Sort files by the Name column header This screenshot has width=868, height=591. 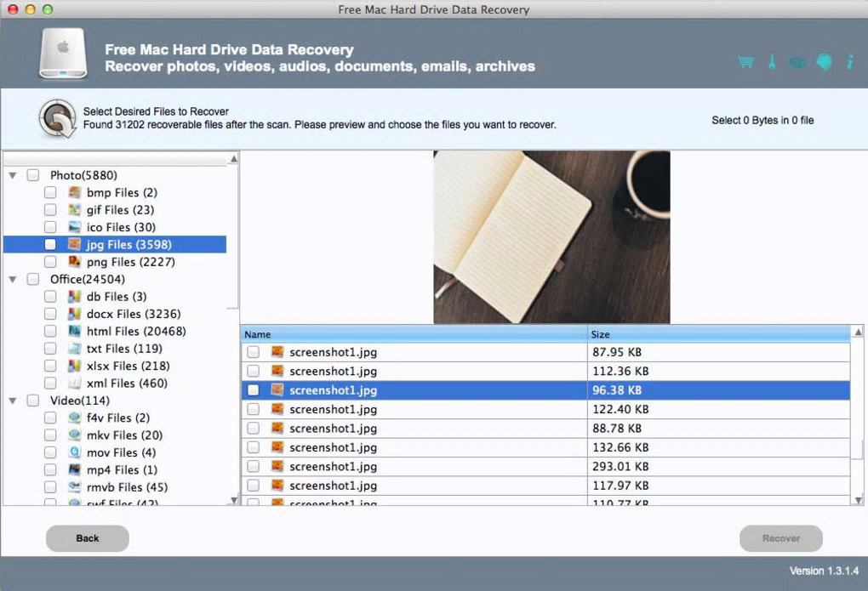(414, 334)
